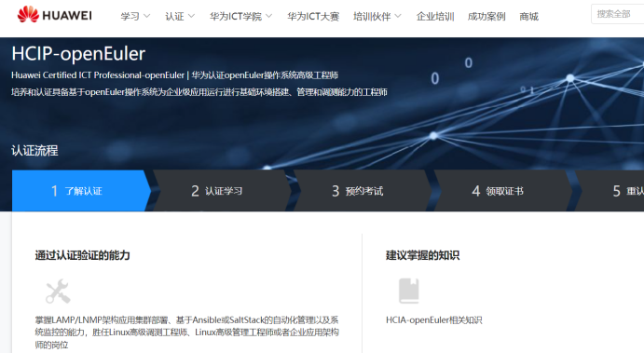Click HCIA-openEuler相关知识 text link
The image size is (644, 353).
pos(433,320)
